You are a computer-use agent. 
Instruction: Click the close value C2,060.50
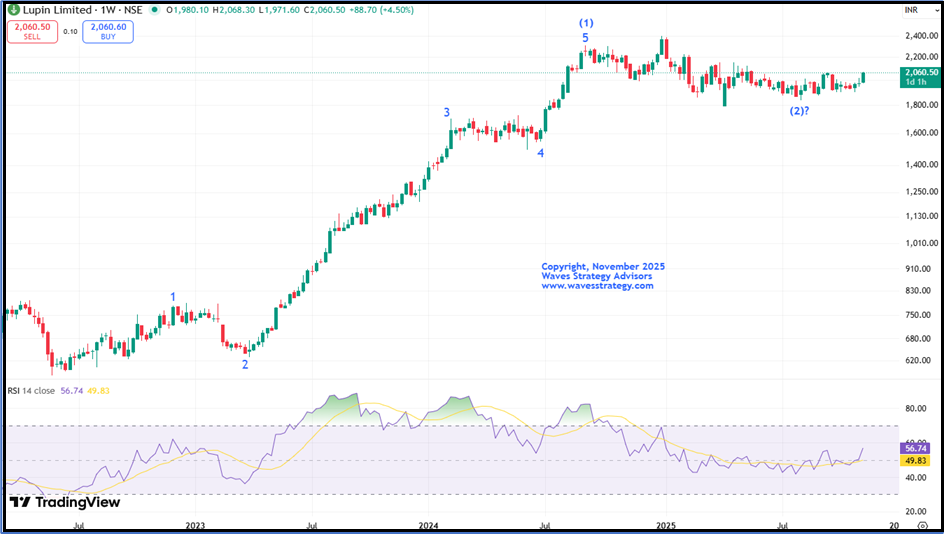[x=326, y=10]
